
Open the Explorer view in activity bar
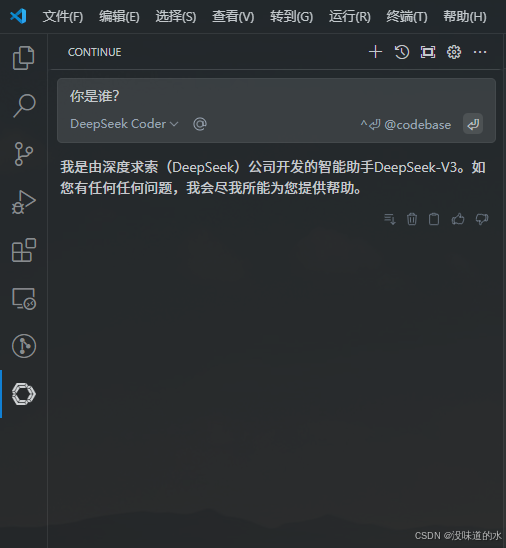coord(24,58)
